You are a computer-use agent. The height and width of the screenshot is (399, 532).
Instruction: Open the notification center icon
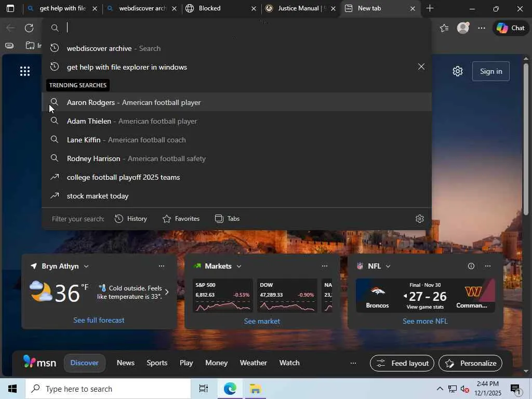(x=515, y=389)
